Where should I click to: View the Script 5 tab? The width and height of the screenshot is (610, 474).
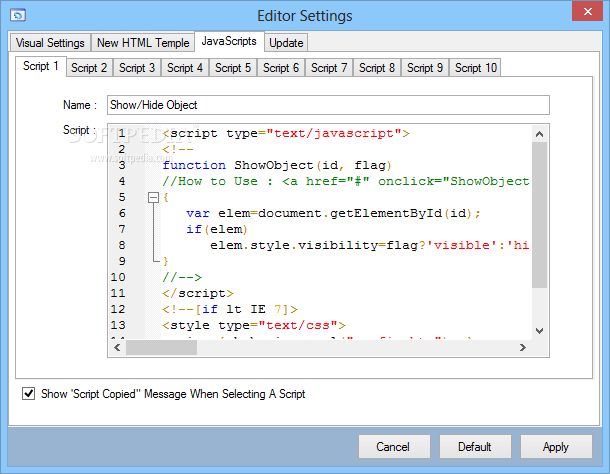click(x=233, y=68)
